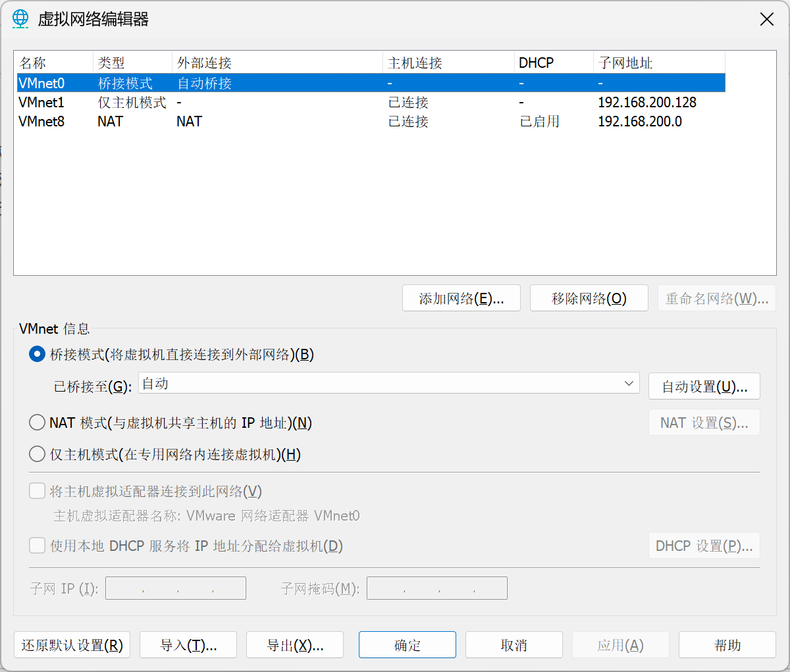Viewport: 790px width, 672px height.
Task: Close the 虚拟网络编辑器 window
Action: coord(767,19)
